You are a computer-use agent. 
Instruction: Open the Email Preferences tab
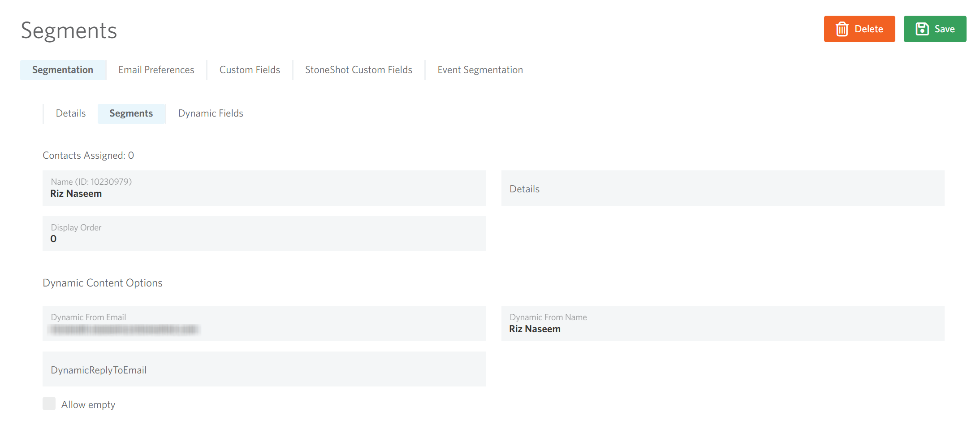click(156, 70)
